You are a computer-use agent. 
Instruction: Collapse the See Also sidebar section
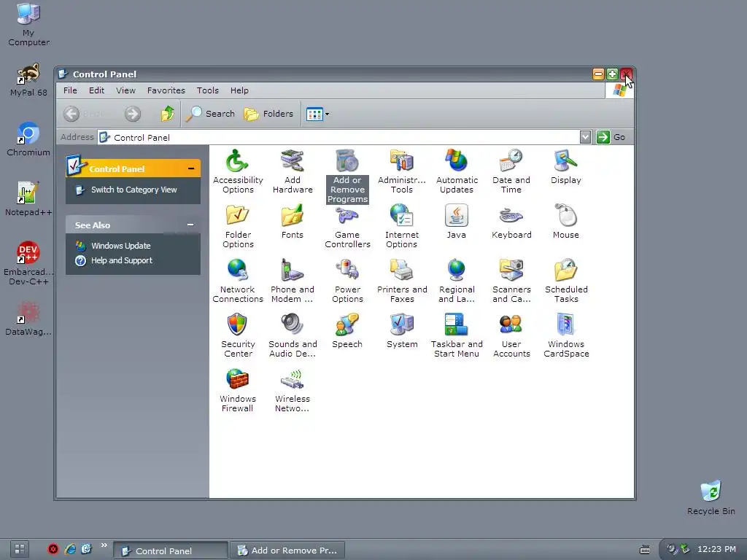(x=190, y=225)
